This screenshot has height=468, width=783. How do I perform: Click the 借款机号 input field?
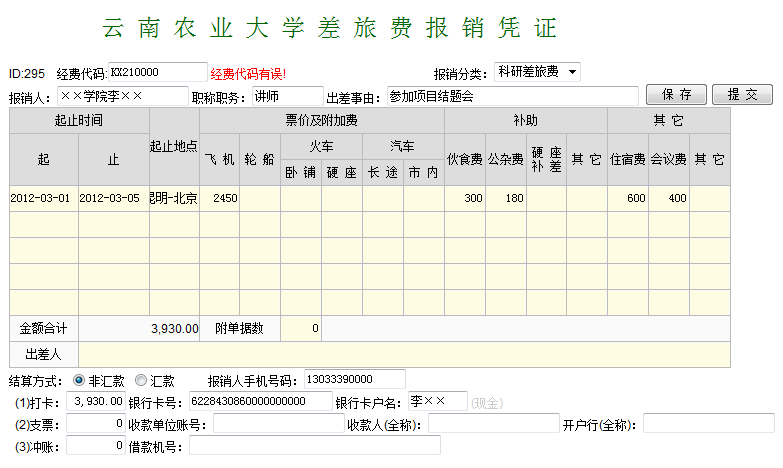coord(315,446)
